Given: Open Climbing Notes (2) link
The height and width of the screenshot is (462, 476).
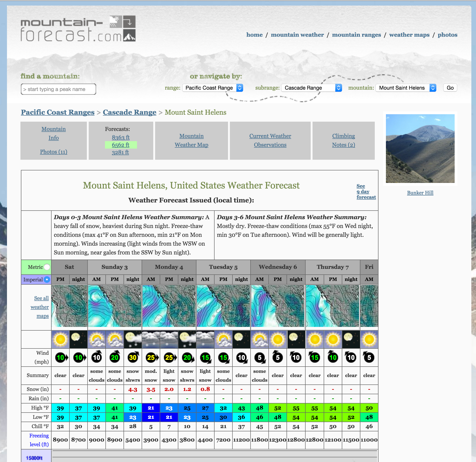Looking at the screenshot, I should tap(343, 140).
